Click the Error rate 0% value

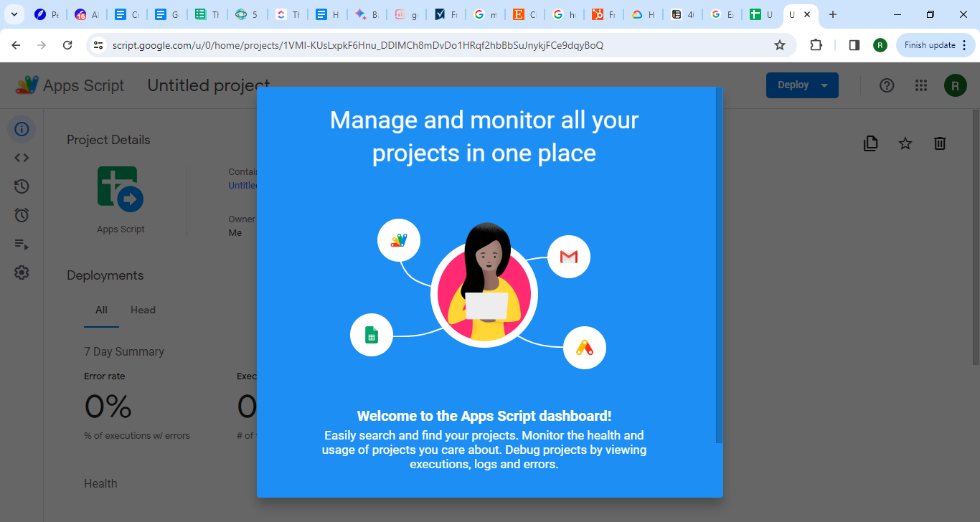(108, 407)
